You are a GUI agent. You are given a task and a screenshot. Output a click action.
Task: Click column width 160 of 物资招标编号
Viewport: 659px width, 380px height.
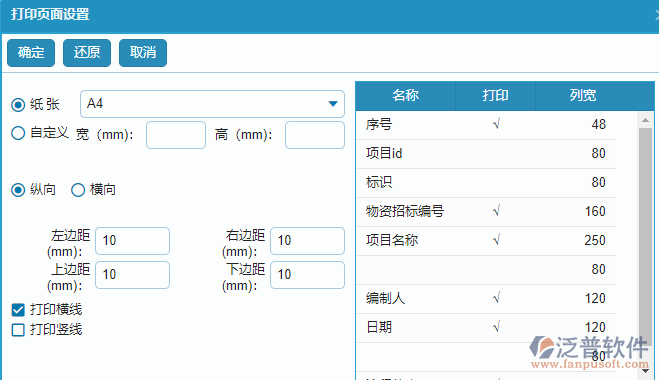(x=595, y=211)
